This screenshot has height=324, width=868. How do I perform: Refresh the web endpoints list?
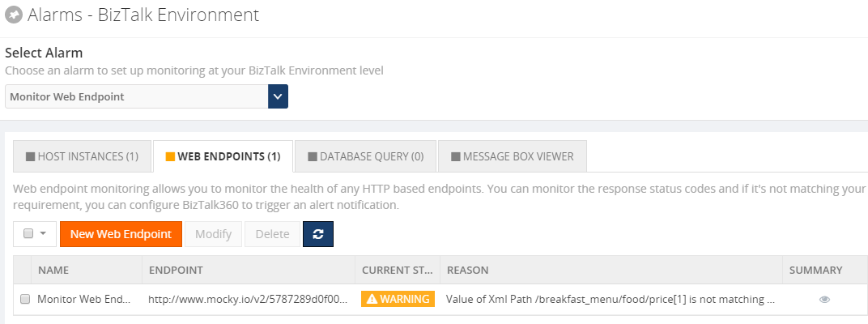pos(318,234)
